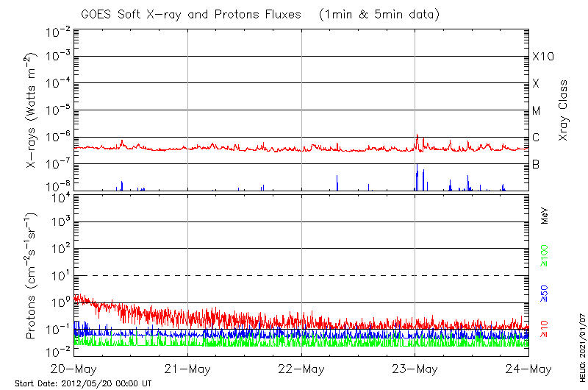588x390 pixels.
Task: Click the M class label
Action: tap(537, 110)
